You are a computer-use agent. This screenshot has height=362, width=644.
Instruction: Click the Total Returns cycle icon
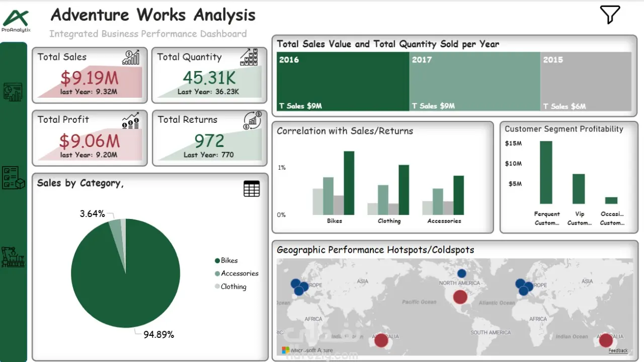252,121
